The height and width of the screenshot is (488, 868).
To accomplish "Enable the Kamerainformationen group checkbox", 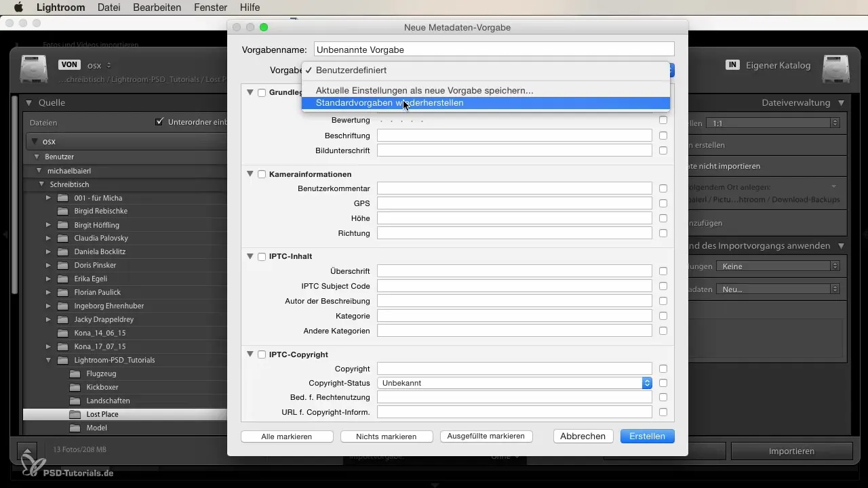I will [262, 174].
